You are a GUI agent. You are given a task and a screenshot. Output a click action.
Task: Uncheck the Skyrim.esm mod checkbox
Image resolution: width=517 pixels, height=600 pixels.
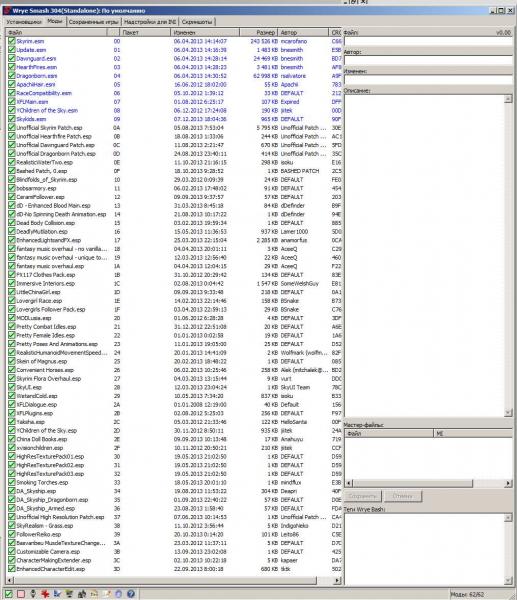(12, 41)
